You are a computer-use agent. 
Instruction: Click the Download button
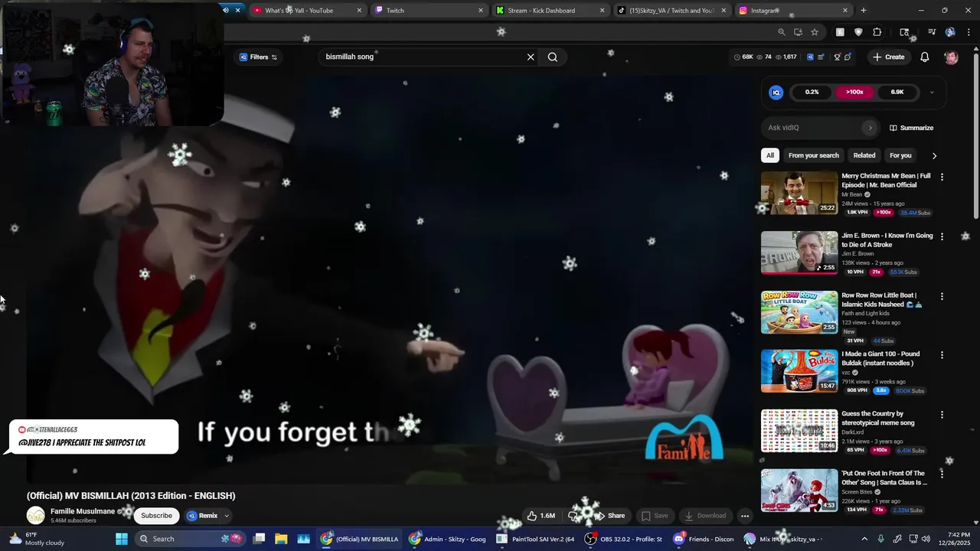click(705, 516)
